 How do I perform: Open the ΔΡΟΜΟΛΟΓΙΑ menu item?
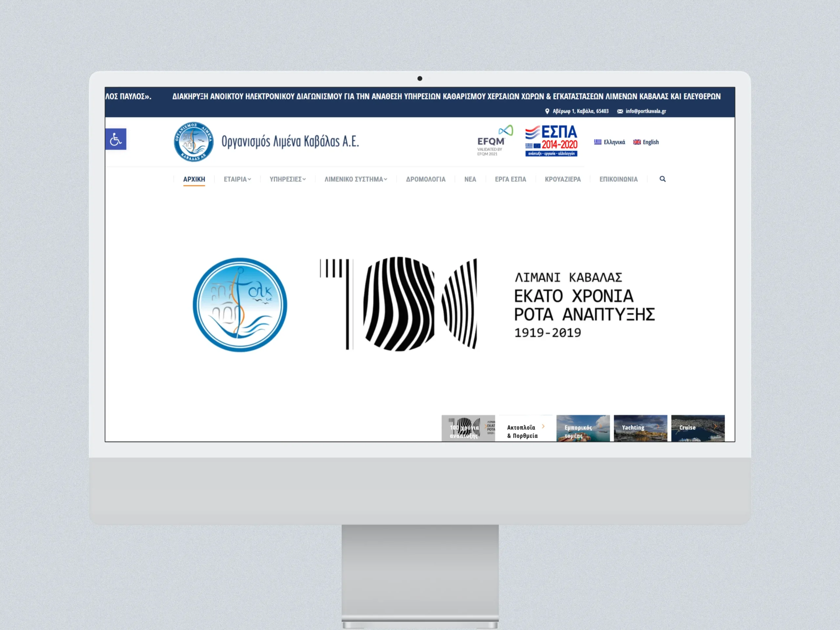click(x=425, y=179)
